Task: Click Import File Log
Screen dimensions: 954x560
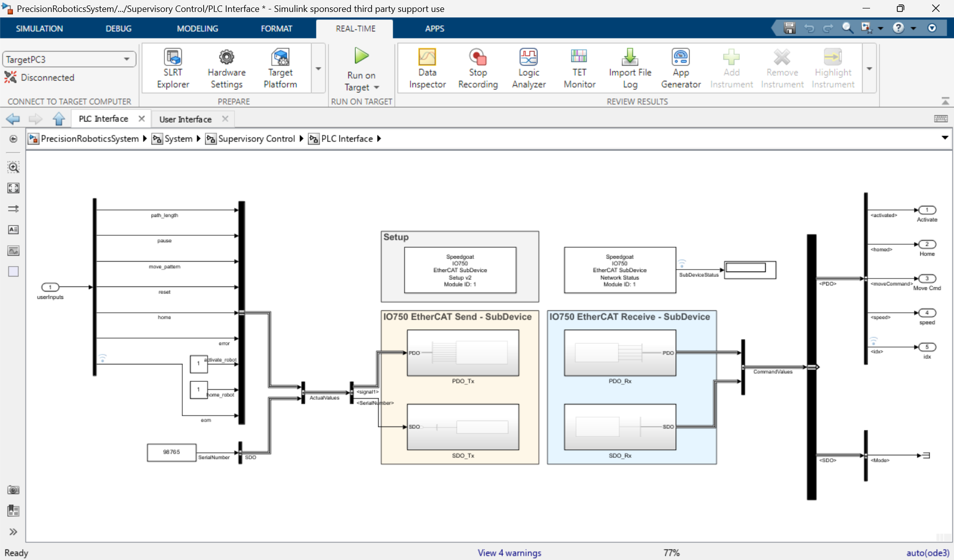Action: click(630, 69)
